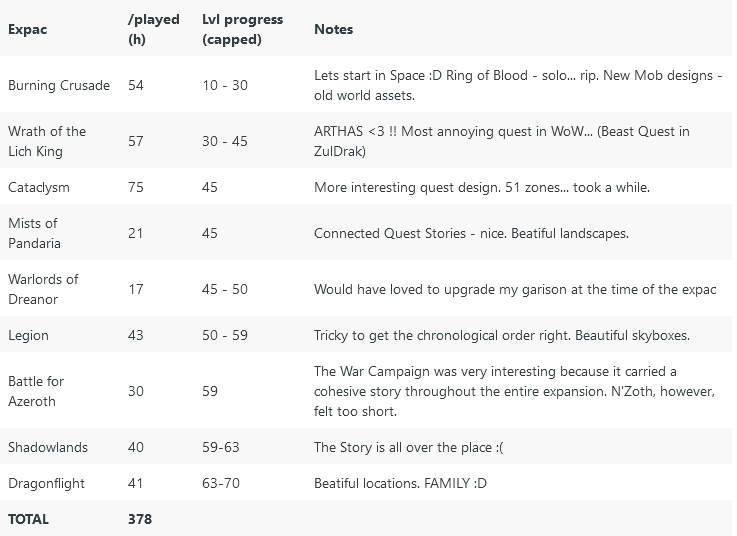Select the 'Story is all over the place' note

point(408,447)
